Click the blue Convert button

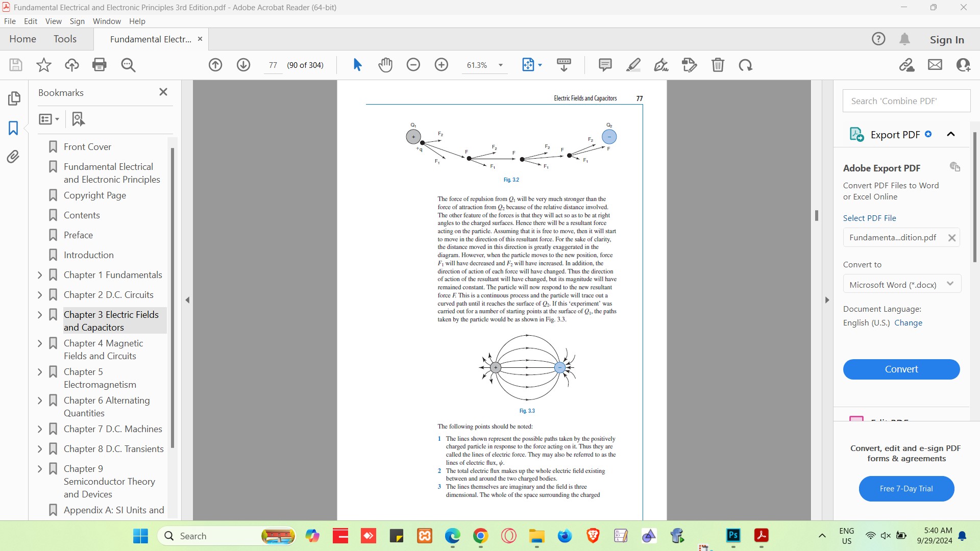coord(901,369)
